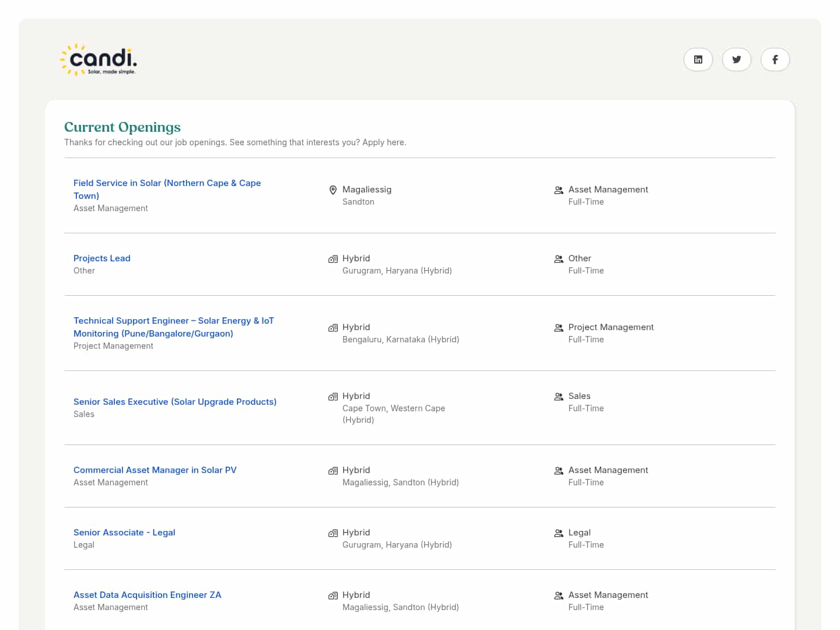
Task: Click hybrid icon in Asset Data Acquisition row
Action: pyautogui.click(x=333, y=596)
